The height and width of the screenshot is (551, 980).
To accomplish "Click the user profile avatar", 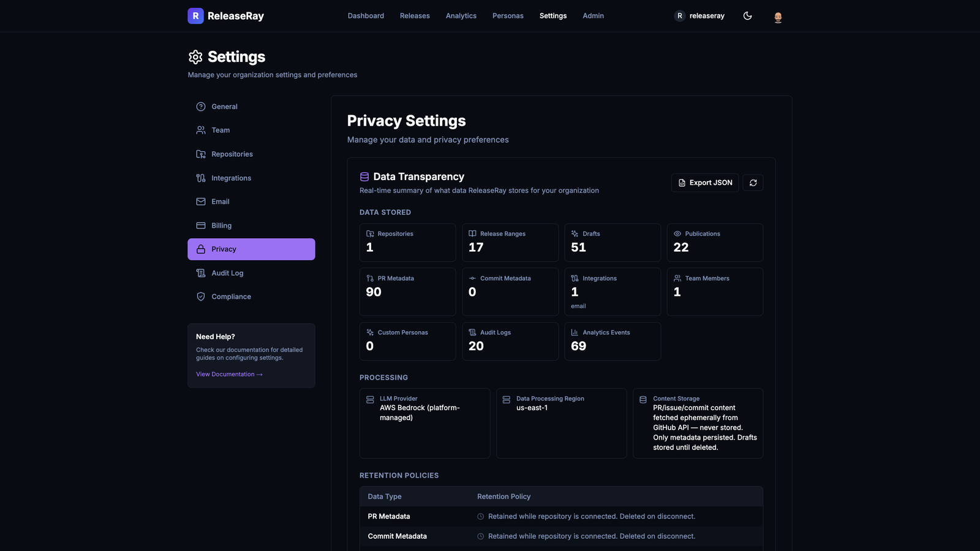I will click(777, 16).
